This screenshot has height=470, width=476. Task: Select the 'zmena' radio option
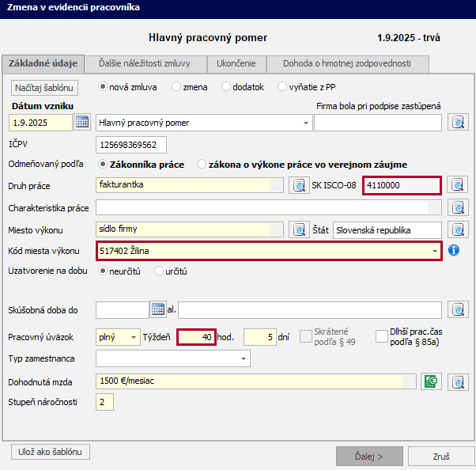tap(177, 87)
